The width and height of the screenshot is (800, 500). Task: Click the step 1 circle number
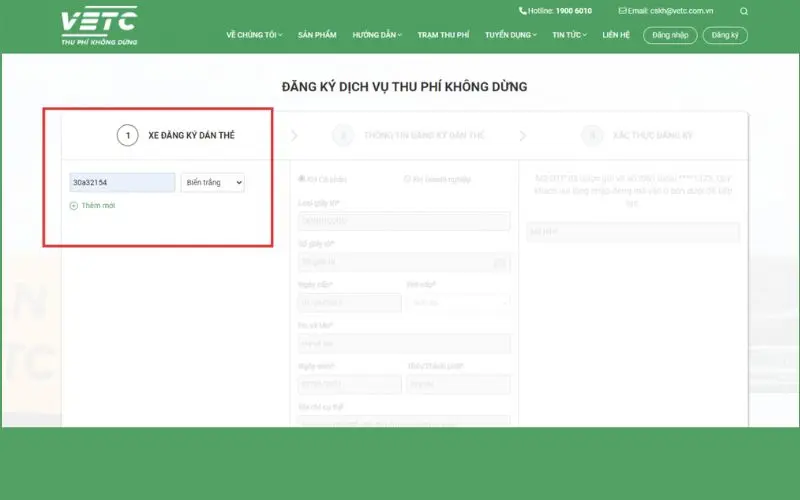point(127,135)
